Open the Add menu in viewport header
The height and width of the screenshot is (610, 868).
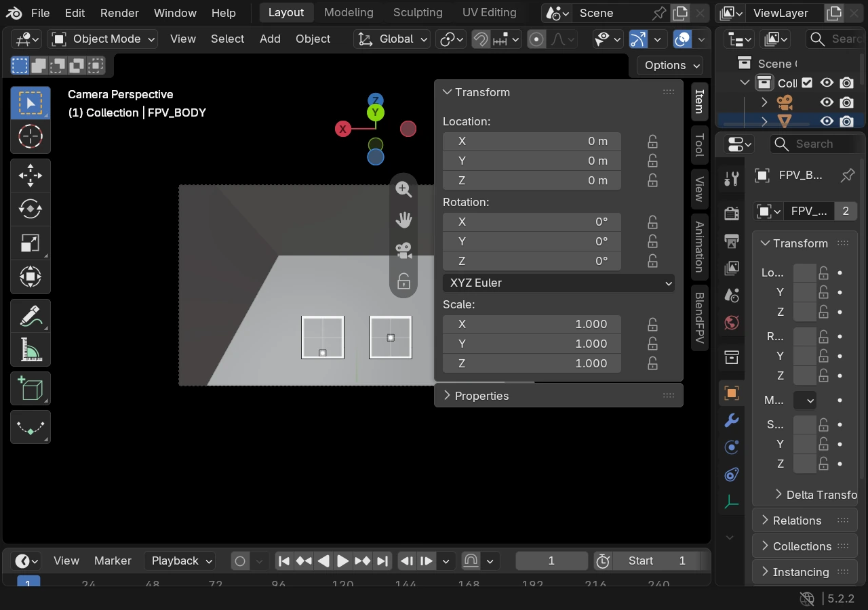point(270,39)
